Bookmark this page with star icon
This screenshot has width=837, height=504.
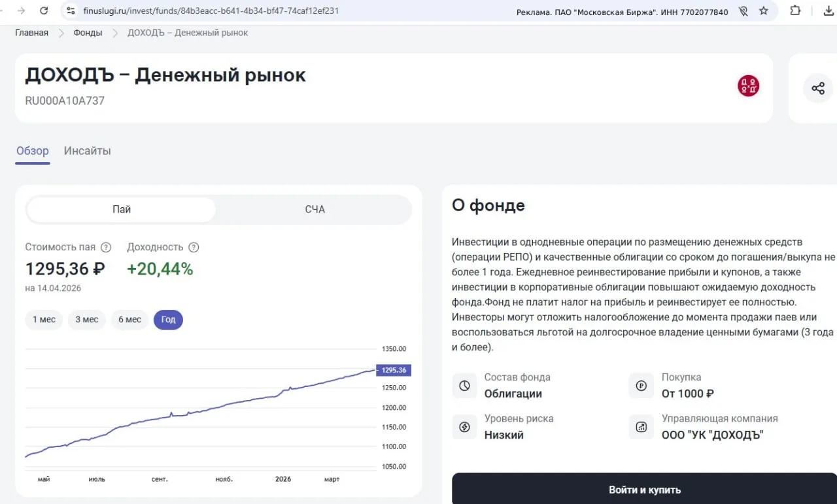point(764,11)
